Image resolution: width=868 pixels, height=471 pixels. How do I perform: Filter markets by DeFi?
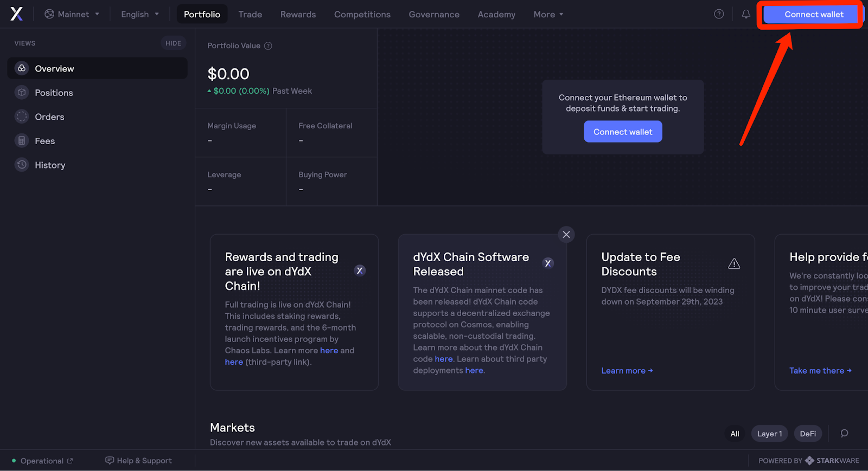[x=808, y=434]
